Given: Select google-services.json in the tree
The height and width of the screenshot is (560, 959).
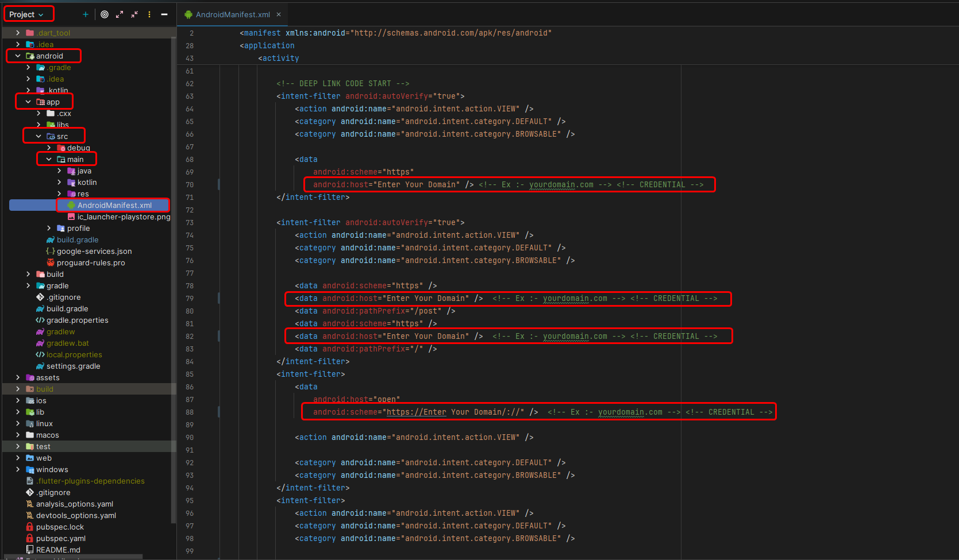Looking at the screenshot, I should pos(93,251).
